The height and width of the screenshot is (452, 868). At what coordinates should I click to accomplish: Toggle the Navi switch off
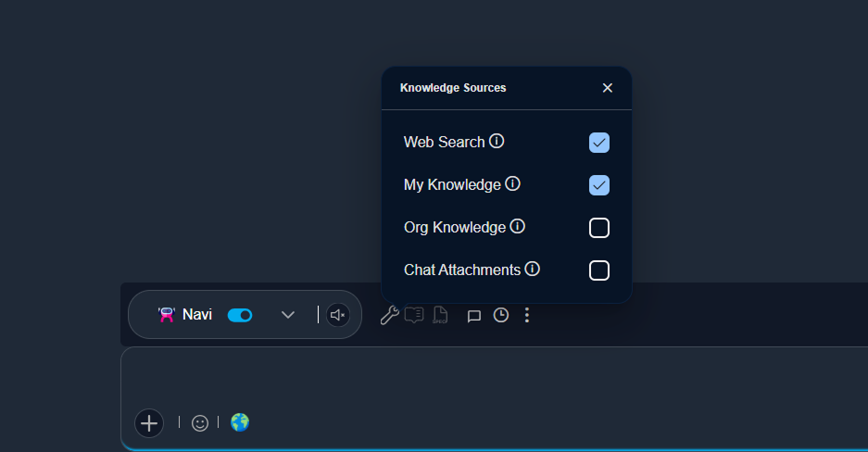[x=240, y=315]
